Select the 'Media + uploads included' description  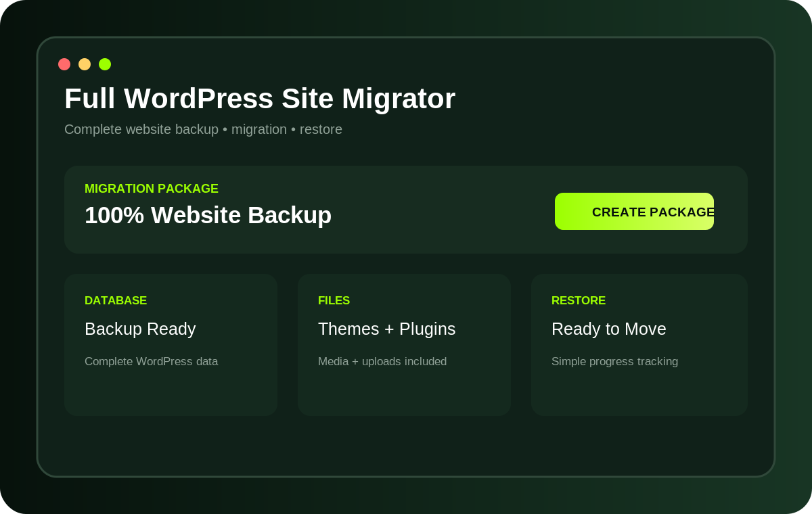click(382, 361)
